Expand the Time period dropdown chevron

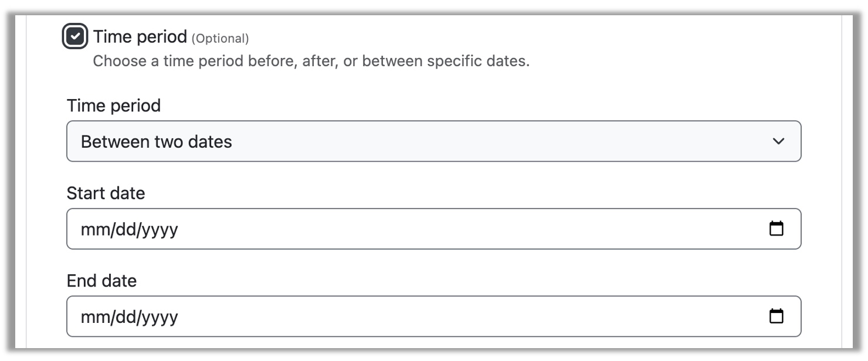tap(778, 141)
